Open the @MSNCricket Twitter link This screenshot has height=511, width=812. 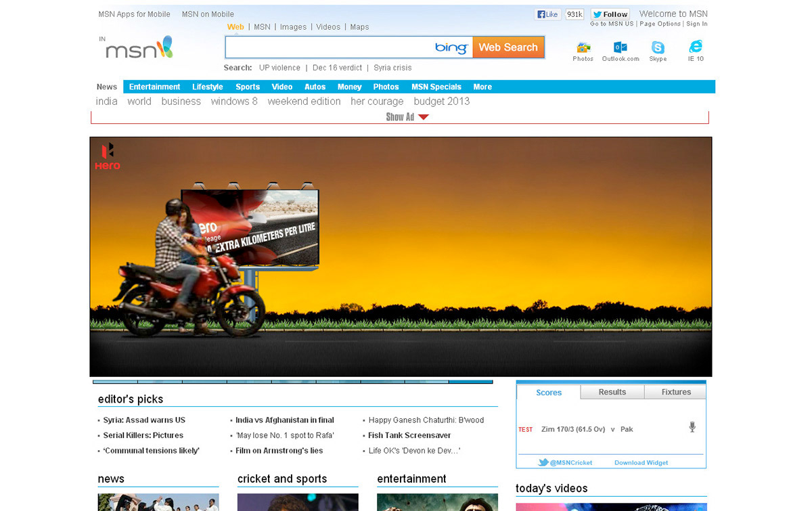click(565, 462)
